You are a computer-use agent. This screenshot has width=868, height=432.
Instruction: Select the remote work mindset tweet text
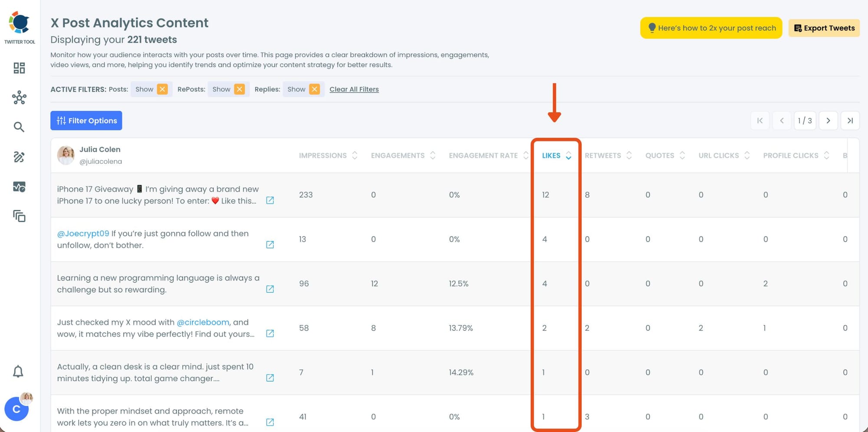[x=153, y=417]
